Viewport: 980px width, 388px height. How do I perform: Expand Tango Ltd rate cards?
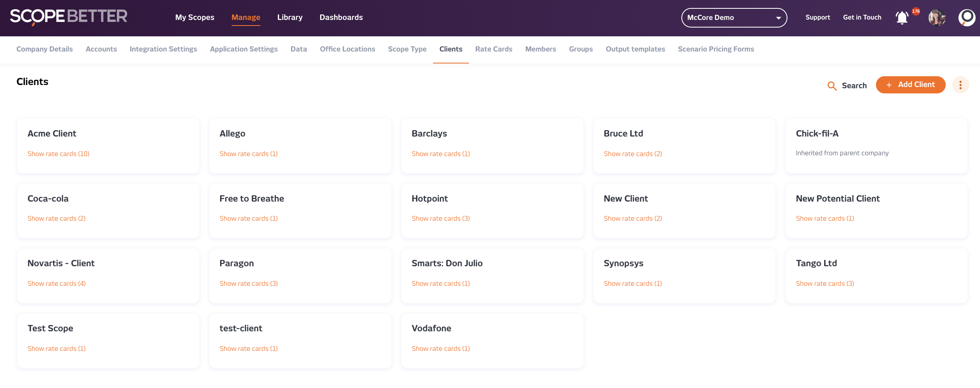(x=825, y=283)
